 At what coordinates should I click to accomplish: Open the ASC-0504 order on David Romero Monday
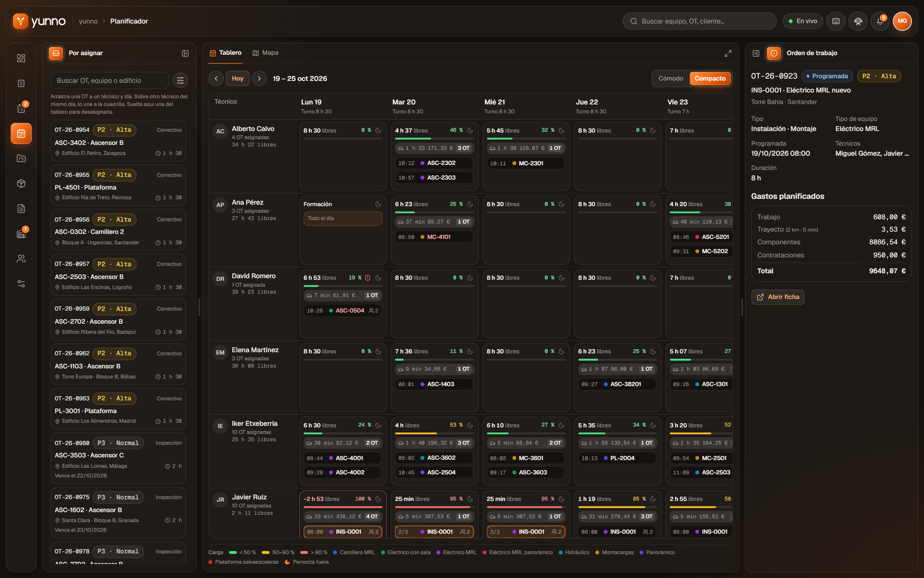point(343,311)
